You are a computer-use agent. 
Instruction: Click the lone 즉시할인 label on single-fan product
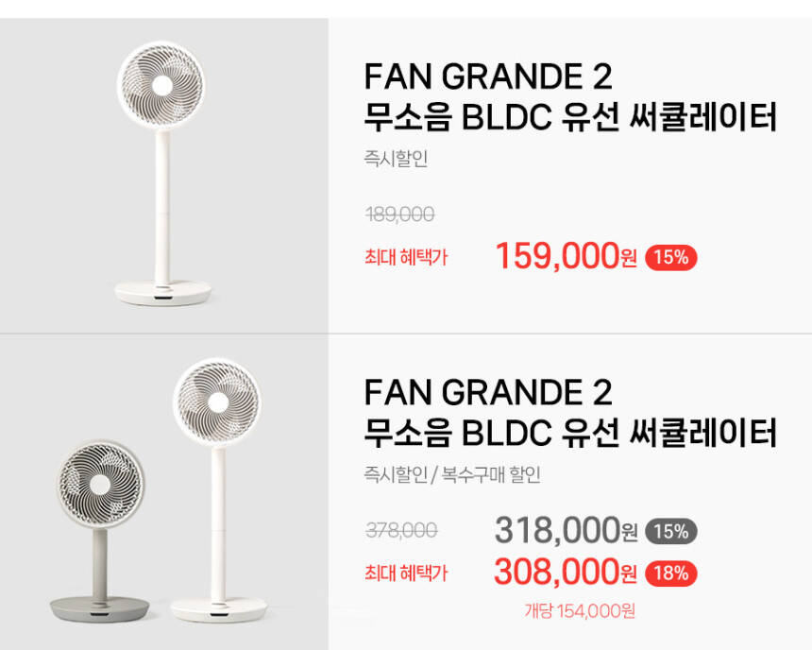pos(396,159)
